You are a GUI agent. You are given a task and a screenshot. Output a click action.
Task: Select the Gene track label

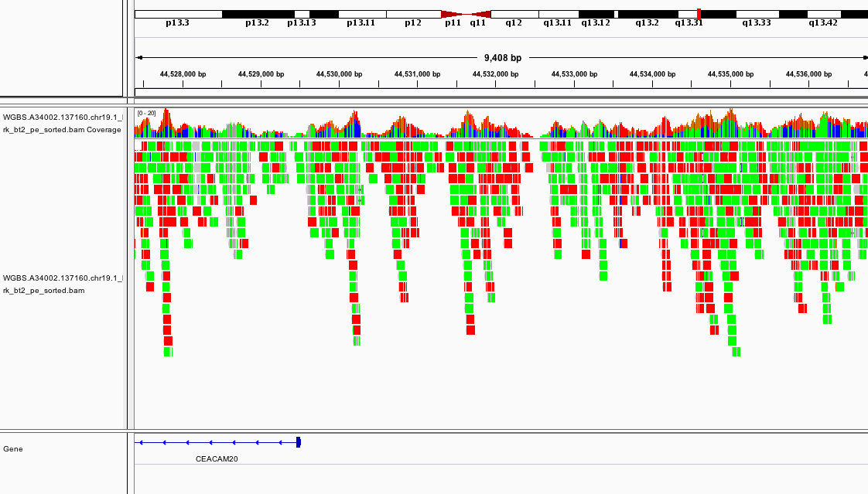click(13, 448)
